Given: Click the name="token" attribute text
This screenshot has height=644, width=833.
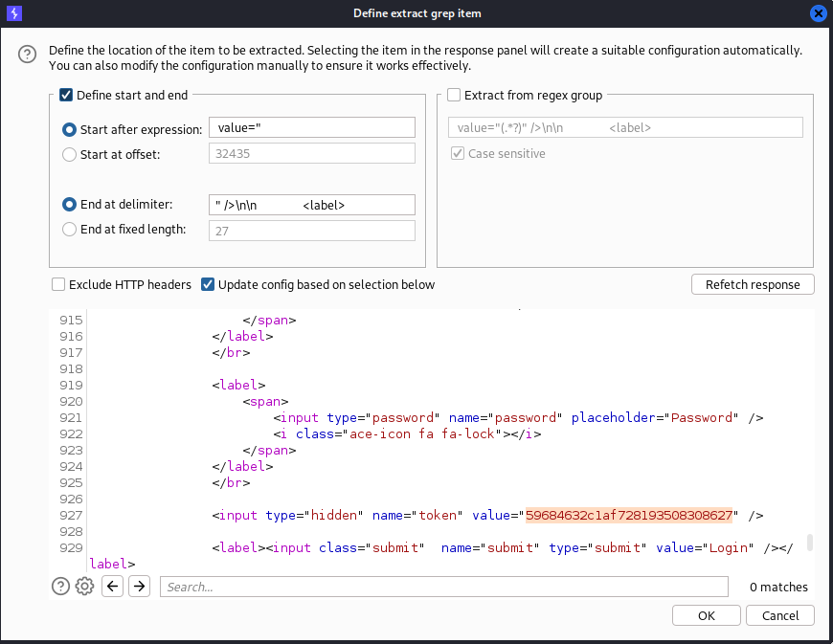Looking at the screenshot, I should pos(417,515).
